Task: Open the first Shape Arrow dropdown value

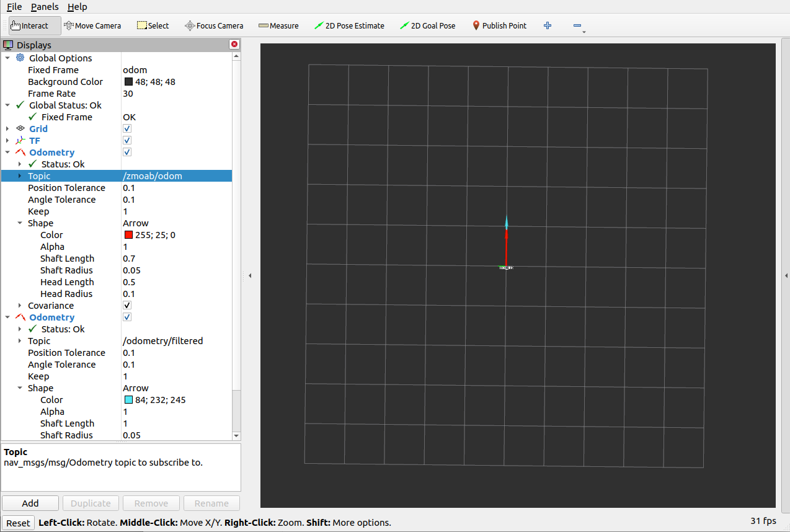Action: 136,223
